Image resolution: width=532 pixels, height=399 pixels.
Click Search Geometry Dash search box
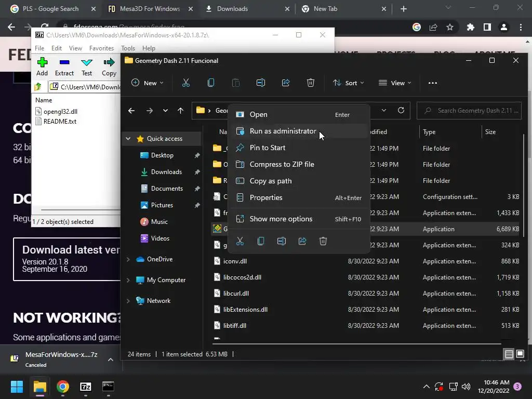[469, 111]
